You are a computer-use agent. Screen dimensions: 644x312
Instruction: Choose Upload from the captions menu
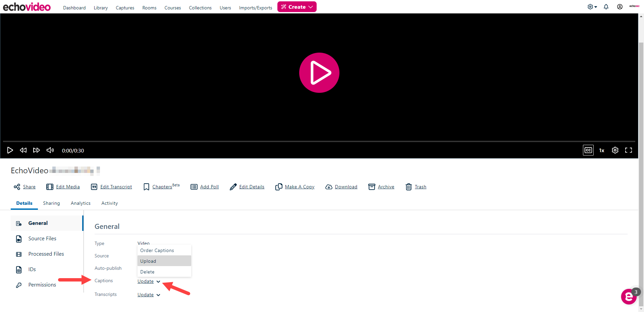click(x=164, y=261)
